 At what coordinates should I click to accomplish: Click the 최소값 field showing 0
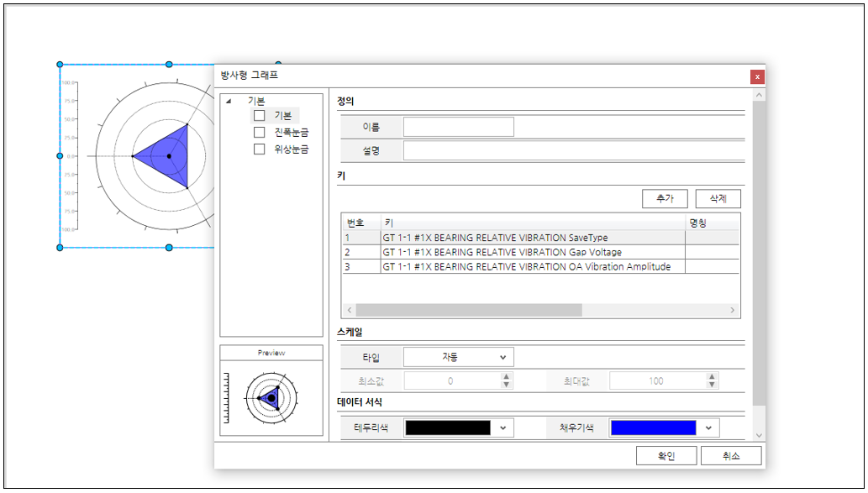pos(452,380)
